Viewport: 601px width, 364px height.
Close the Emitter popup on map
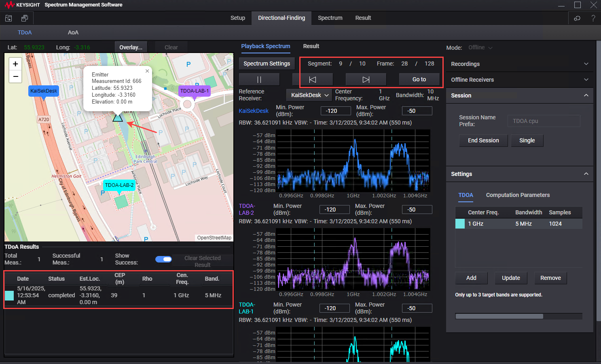pyautogui.click(x=147, y=71)
